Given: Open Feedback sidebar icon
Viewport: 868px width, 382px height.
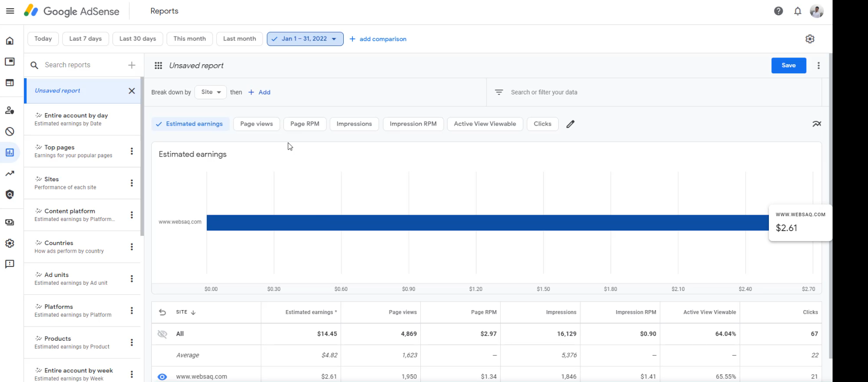Looking at the screenshot, I should click(x=10, y=265).
